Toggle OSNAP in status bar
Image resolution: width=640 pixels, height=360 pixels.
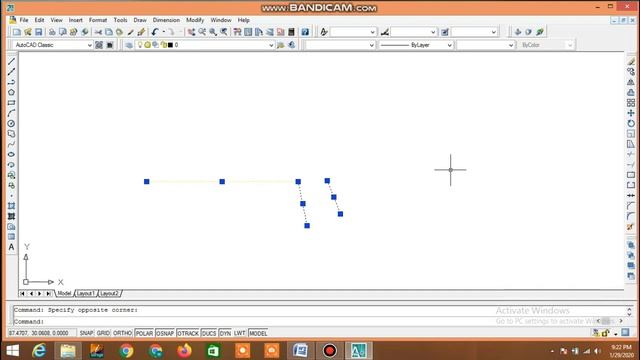pyautogui.click(x=165, y=333)
